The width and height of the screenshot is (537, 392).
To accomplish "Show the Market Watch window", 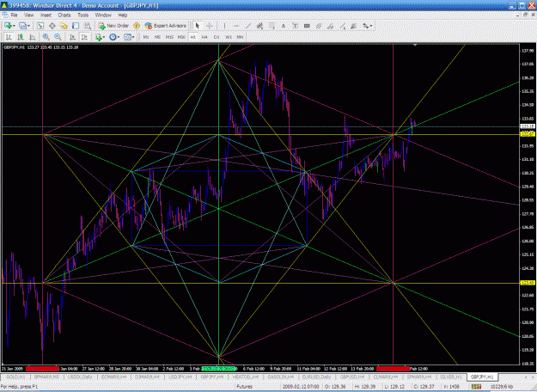I will pos(40,26).
